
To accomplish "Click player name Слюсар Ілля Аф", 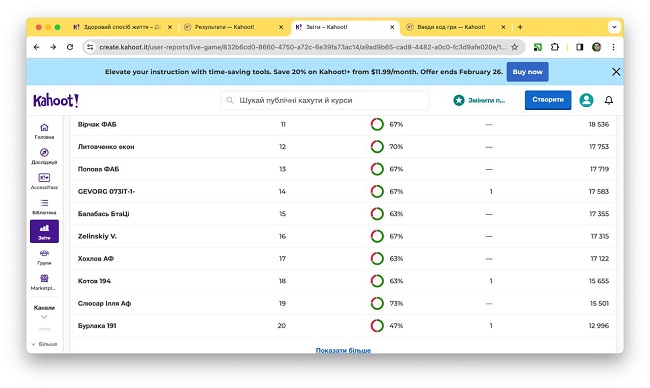I will coord(104,303).
